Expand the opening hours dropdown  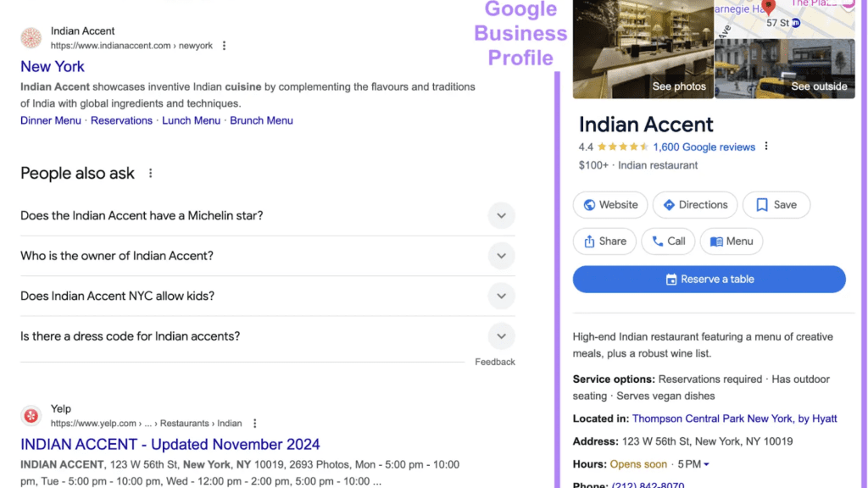click(x=706, y=464)
